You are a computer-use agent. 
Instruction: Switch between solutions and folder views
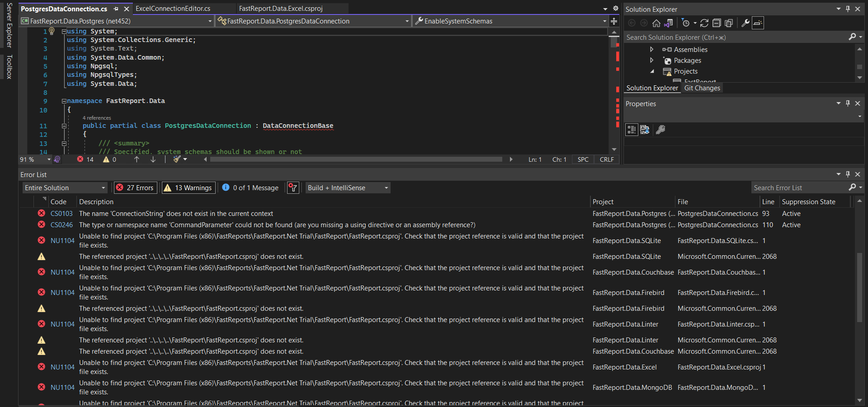coord(669,23)
